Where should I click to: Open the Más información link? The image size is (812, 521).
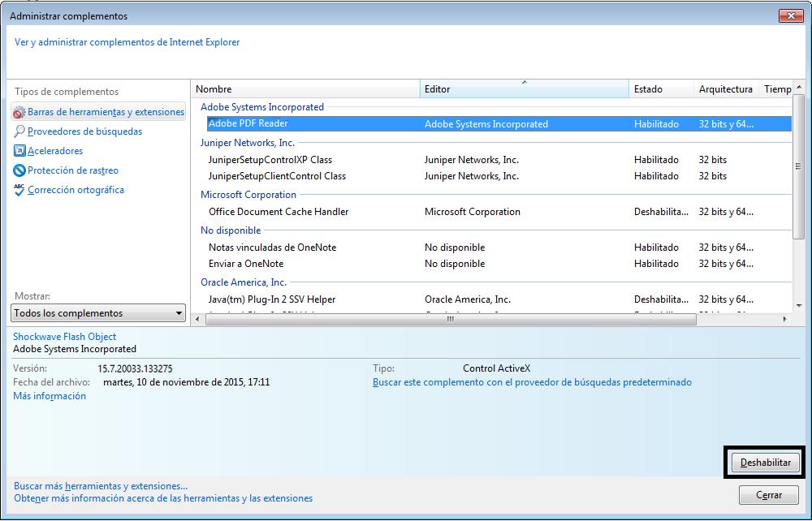(x=50, y=396)
